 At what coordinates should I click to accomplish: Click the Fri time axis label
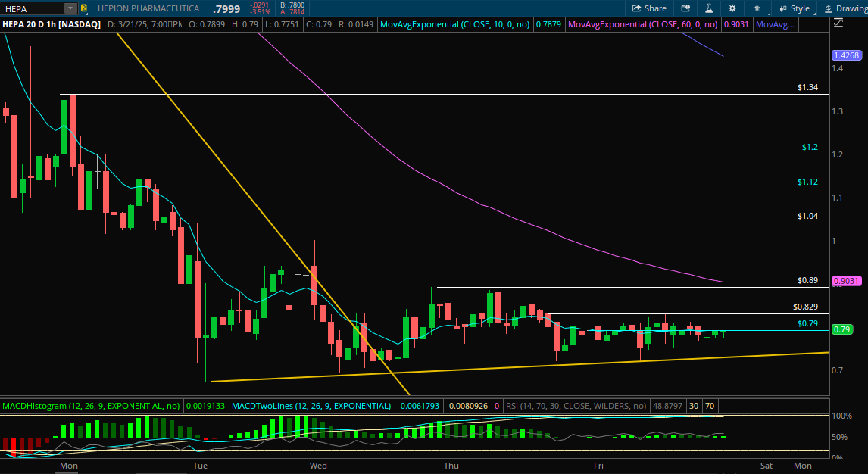598,466
